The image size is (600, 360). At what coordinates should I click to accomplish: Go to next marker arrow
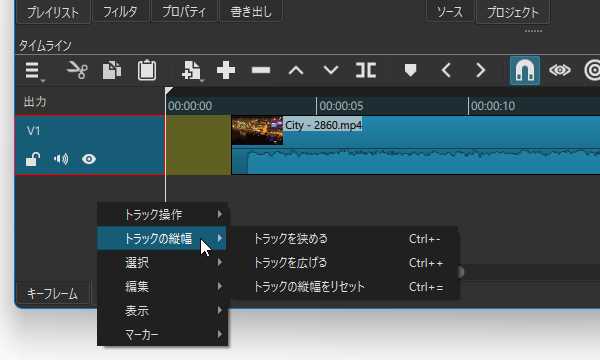(481, 70)
